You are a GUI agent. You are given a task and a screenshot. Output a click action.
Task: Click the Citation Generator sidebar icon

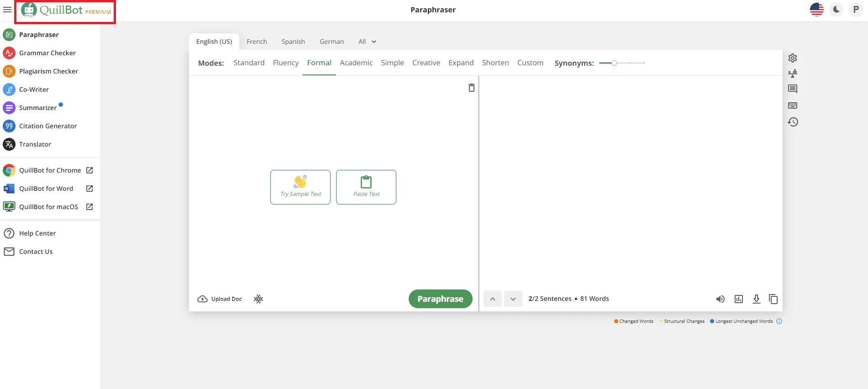coord(9,126)
